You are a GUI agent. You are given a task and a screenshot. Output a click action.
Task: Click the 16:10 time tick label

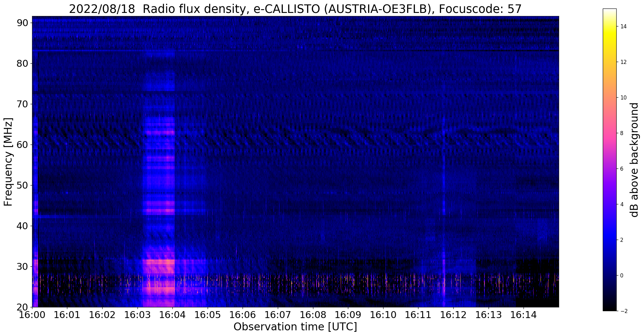point(383,315)
